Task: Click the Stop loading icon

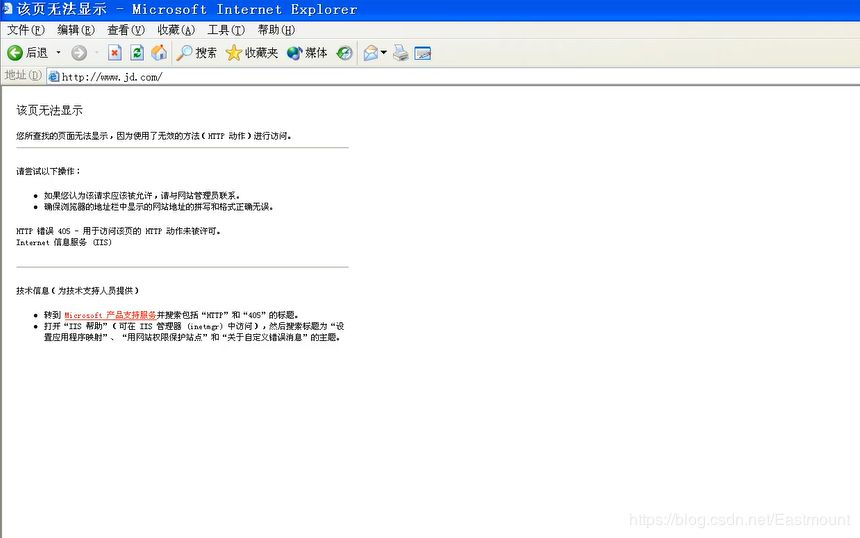Action: click(115, 53)
